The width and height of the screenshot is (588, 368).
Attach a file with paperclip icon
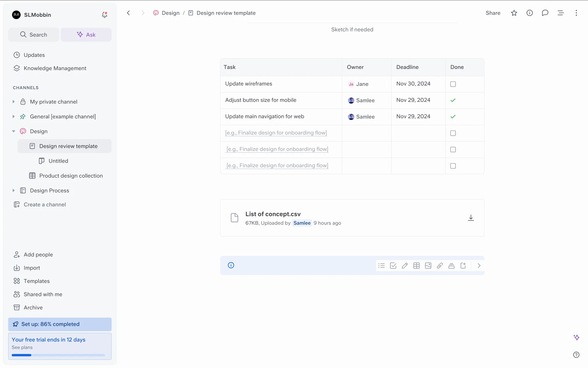(x=439, y=266)
